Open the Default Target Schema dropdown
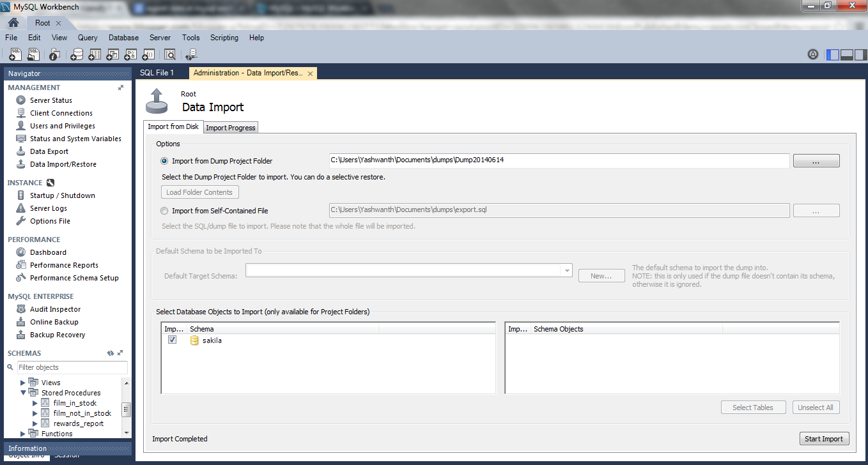 566,270
